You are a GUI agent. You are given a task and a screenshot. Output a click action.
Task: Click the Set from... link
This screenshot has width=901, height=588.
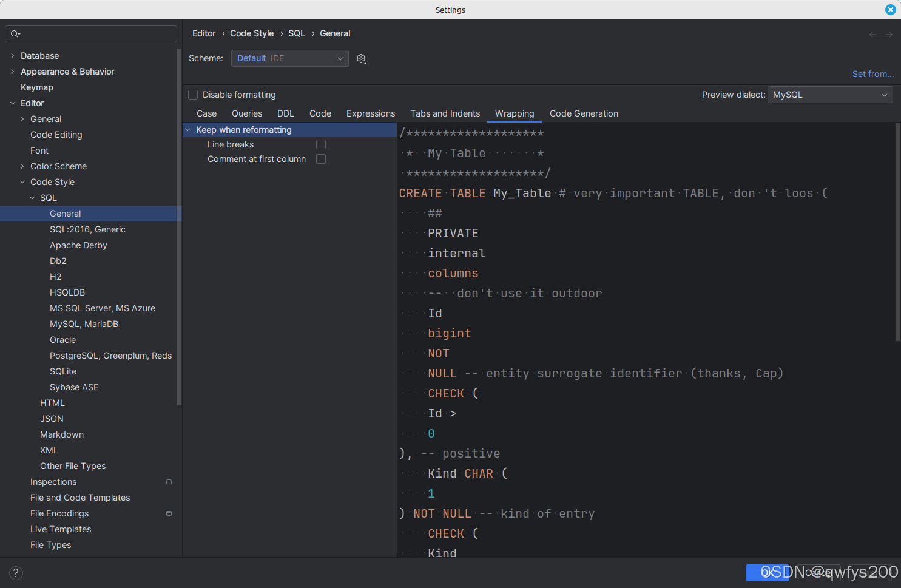[872, 74]
